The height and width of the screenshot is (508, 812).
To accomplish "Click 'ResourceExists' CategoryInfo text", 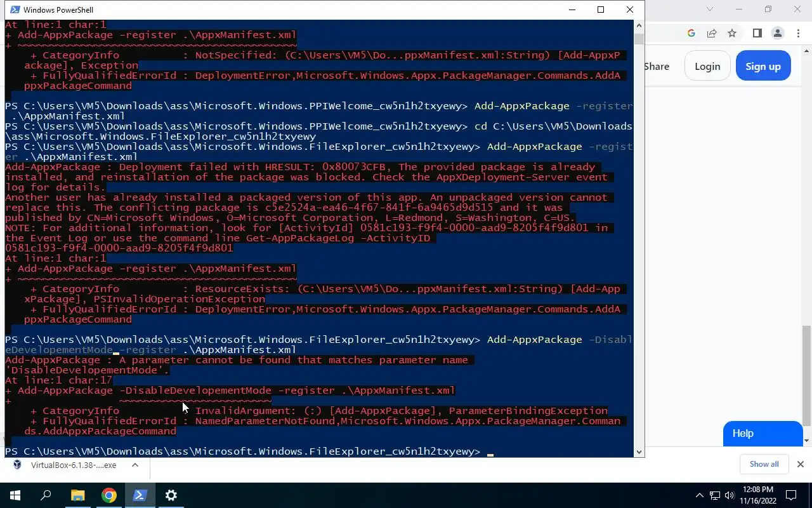I will click(x=240, y=289).
